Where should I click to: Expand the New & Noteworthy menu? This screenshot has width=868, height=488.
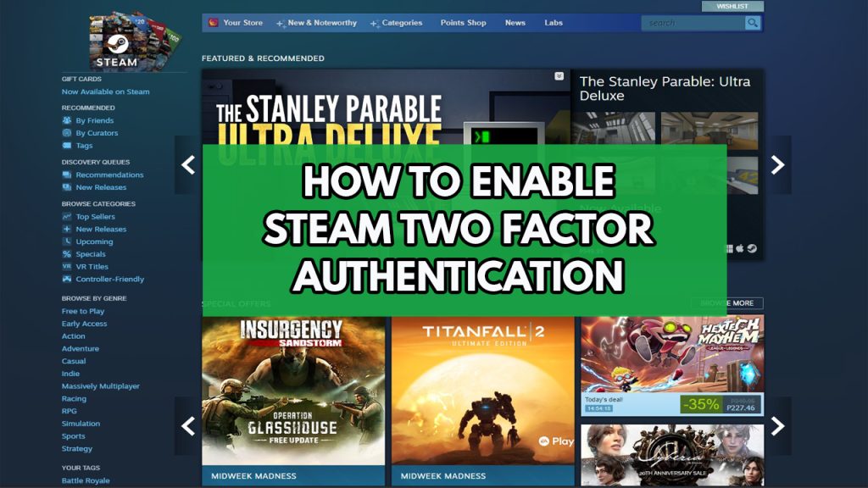317,23
